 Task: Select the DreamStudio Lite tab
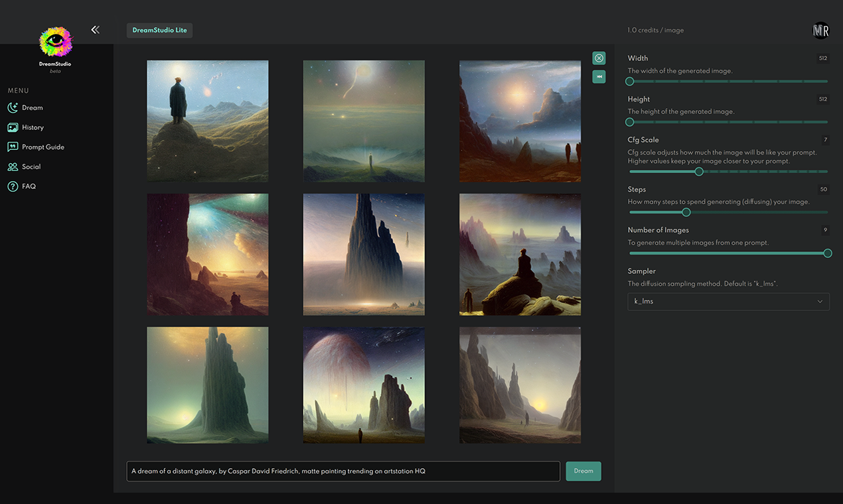pyautogui.click(x=159, y=31)
